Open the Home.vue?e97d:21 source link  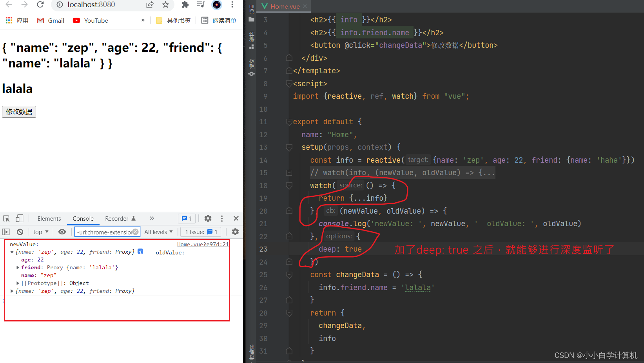203,244
